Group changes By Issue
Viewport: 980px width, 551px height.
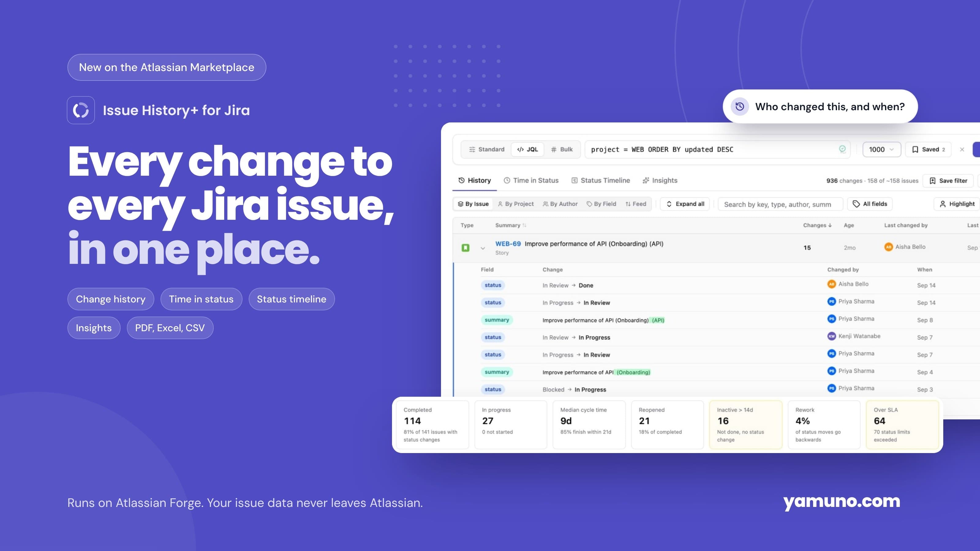[x=473, y=204]
